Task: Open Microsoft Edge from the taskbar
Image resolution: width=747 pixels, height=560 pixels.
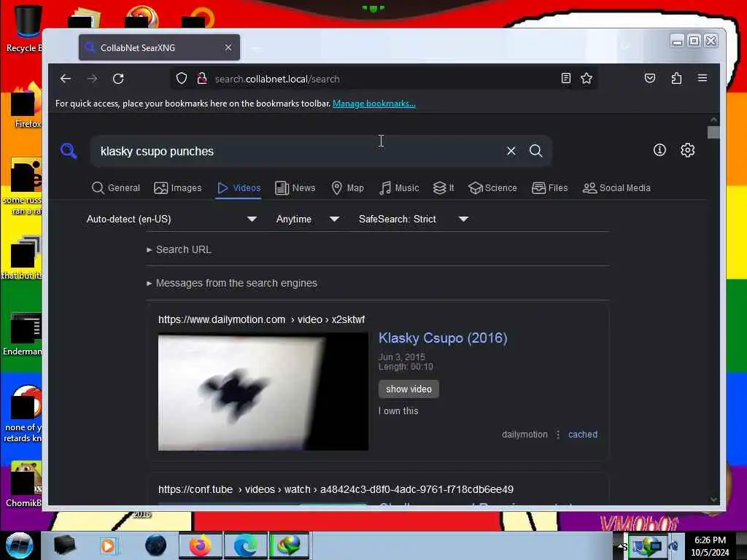Action: coord(245,545)
